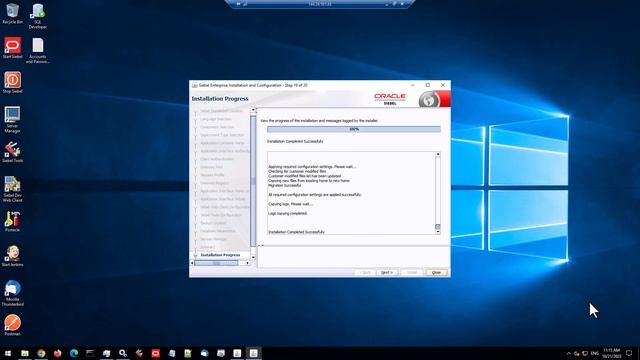Click the step list scroll-up arrow
This screenshot has width=640, height=360.
click(x=253, y=110)
